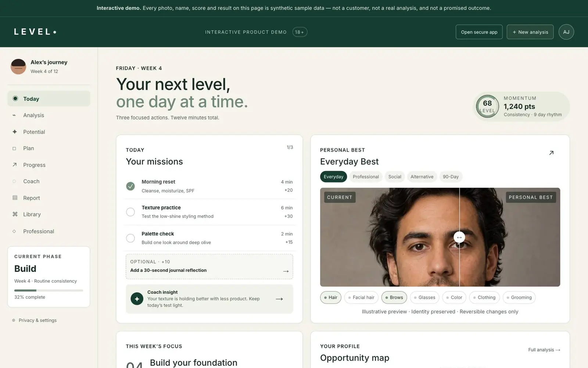Check off the Palette check mission
The width and height of the screenshot is (588, 368).
point(130,238)
